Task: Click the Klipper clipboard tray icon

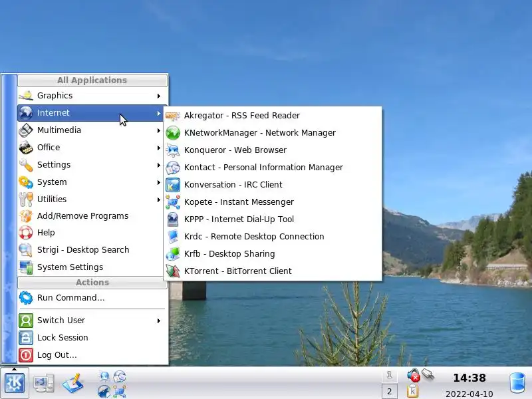Action: [412, 391]
